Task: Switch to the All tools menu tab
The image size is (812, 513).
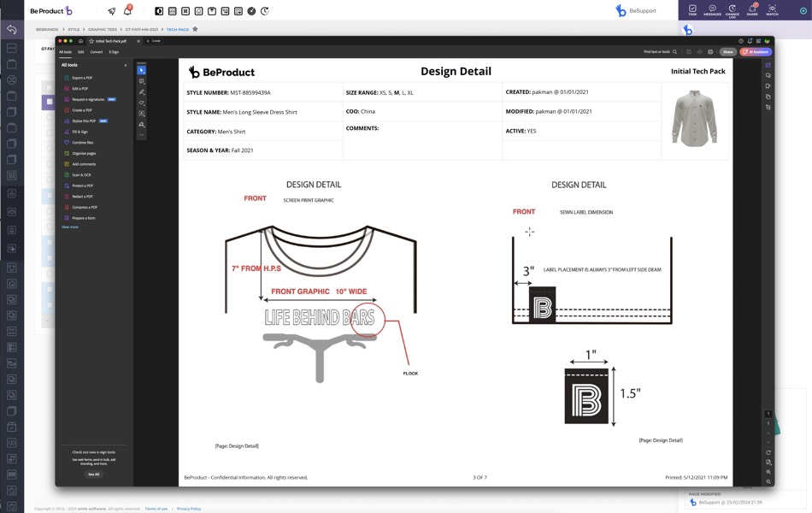Action: click(65, 52)
